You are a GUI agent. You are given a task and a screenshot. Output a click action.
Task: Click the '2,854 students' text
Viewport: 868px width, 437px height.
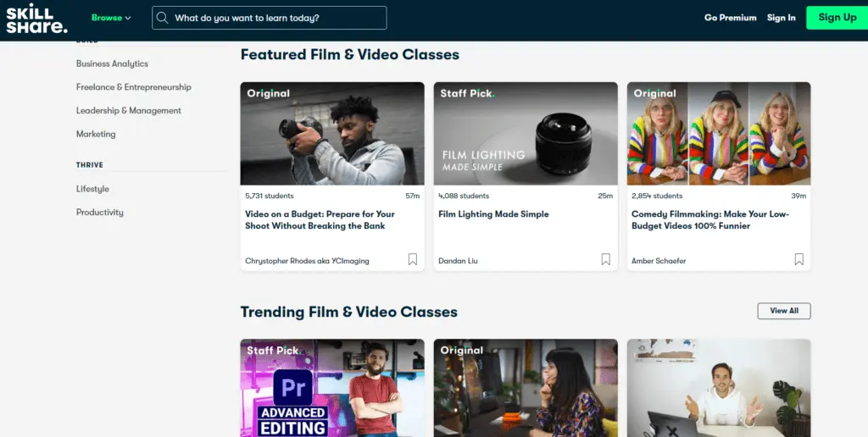(x=657, y=196)
